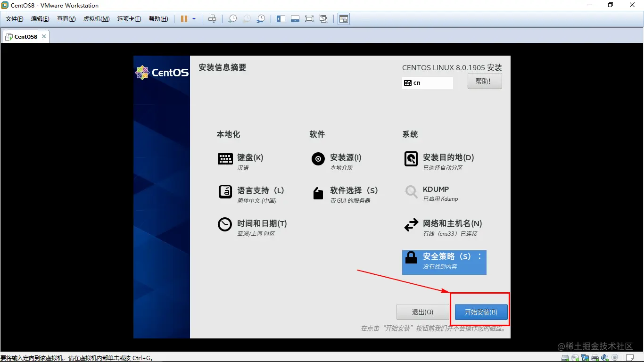The image size is (644, 362).
Task: Click the CENTOS LINUX 8.0.1905 安装 title
Action: click(452, 68)
